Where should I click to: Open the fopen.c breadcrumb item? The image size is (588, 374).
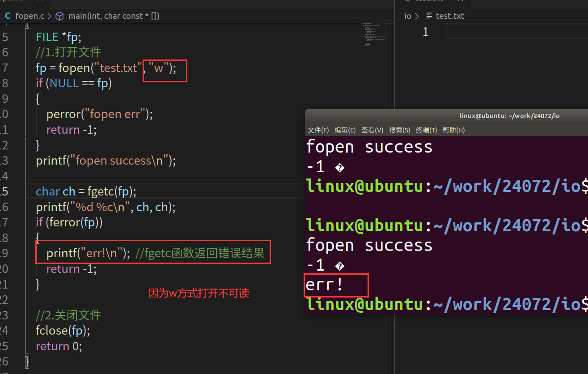[x=30, y=16]
